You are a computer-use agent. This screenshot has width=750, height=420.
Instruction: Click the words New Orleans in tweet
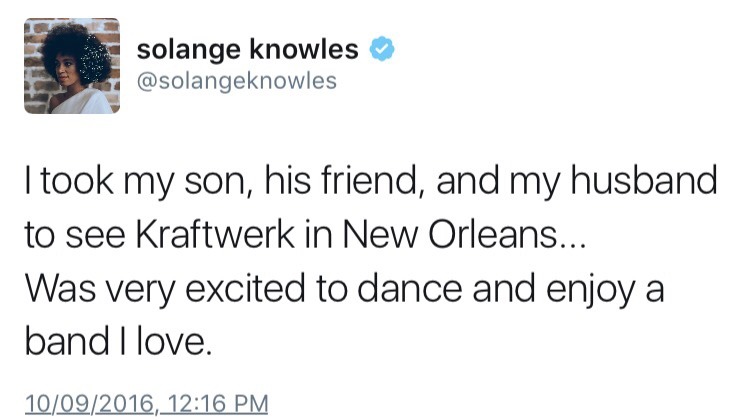450,234
